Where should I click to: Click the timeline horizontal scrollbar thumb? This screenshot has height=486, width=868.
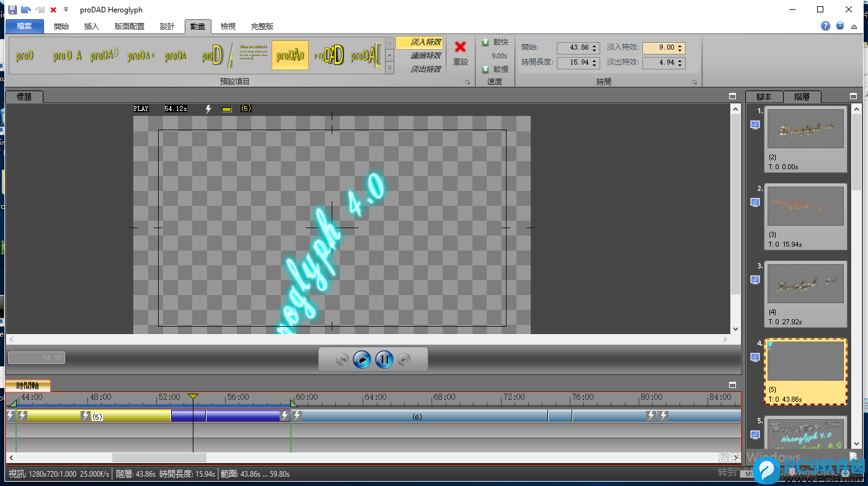point(159,458)
